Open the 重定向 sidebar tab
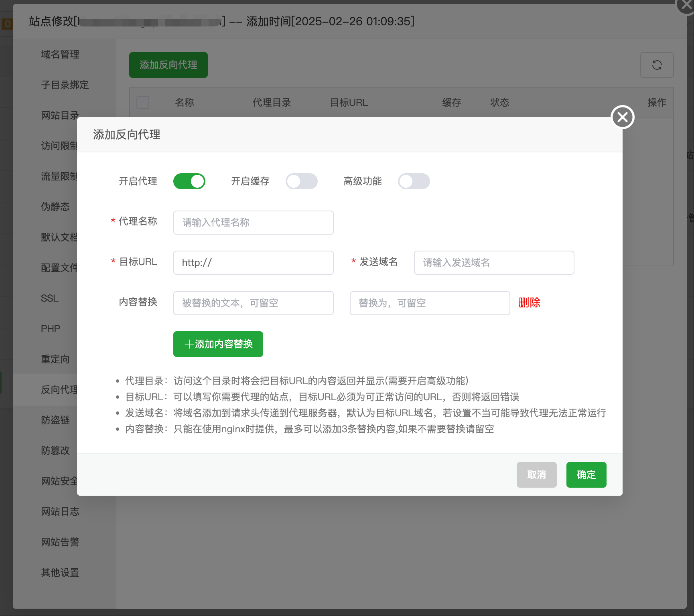Viewport: 694px width, 616px height. click(55, 359)
